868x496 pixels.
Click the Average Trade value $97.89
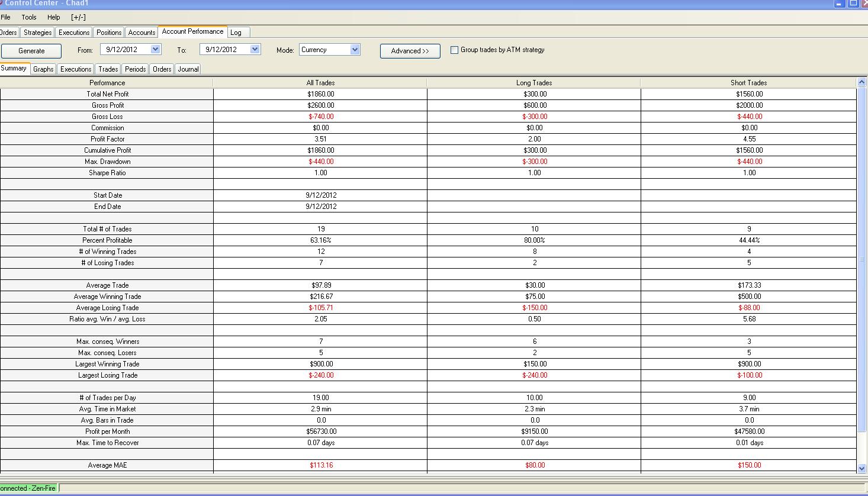(320, 285)
